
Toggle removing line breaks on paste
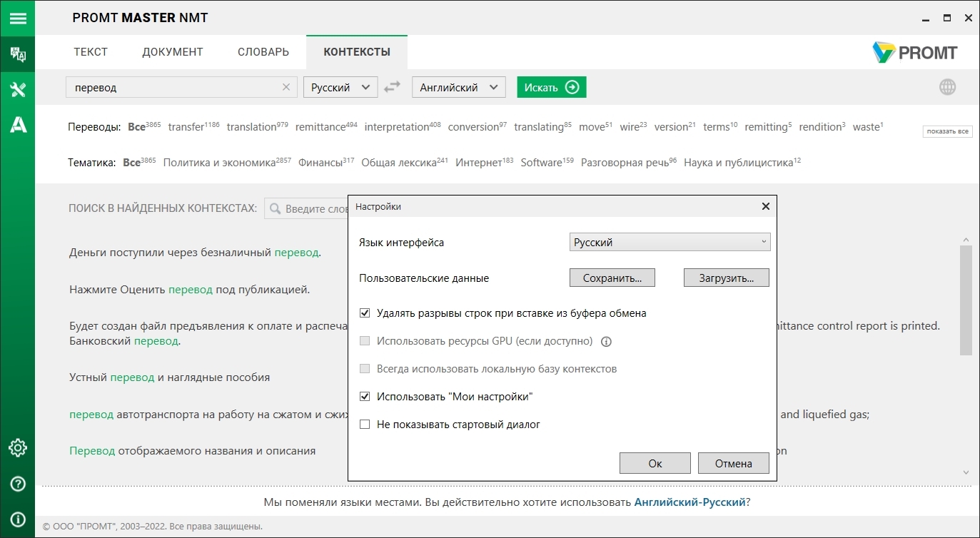(x=365, y=313)
